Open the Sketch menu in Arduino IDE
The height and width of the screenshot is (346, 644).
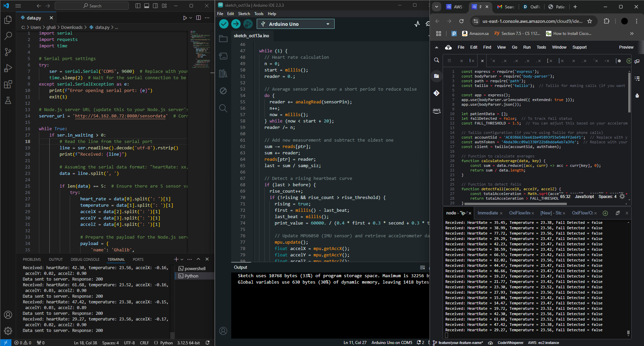[x=244, y=14]
